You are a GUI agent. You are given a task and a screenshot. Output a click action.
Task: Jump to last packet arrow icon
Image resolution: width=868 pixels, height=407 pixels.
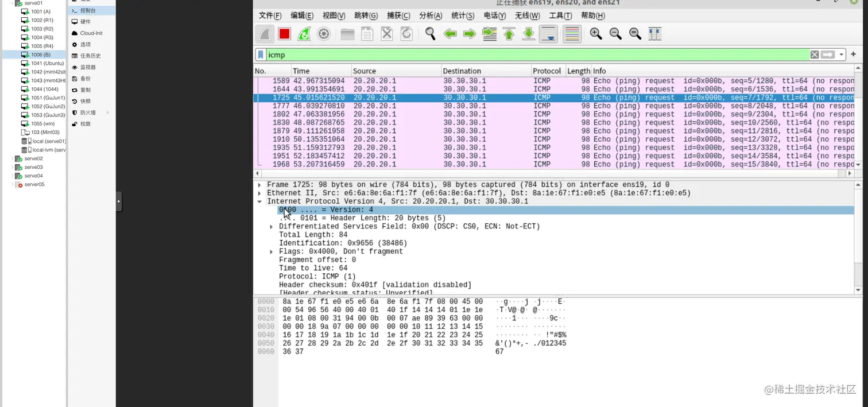[x=529, y=34]
